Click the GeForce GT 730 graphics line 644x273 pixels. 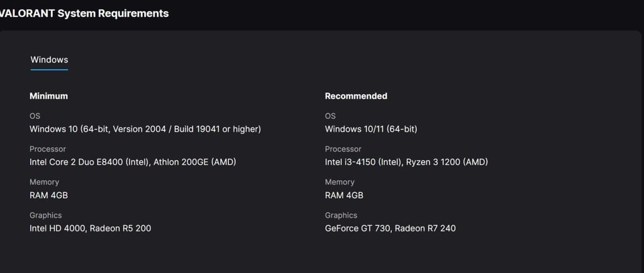tap(390, 228)
